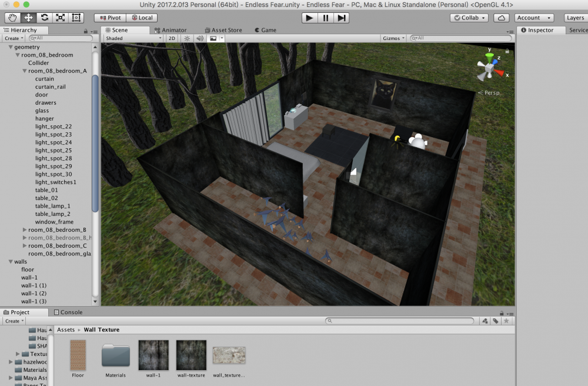
Task: Open the Cloud services icon
Action: click(x=501, y=18)
